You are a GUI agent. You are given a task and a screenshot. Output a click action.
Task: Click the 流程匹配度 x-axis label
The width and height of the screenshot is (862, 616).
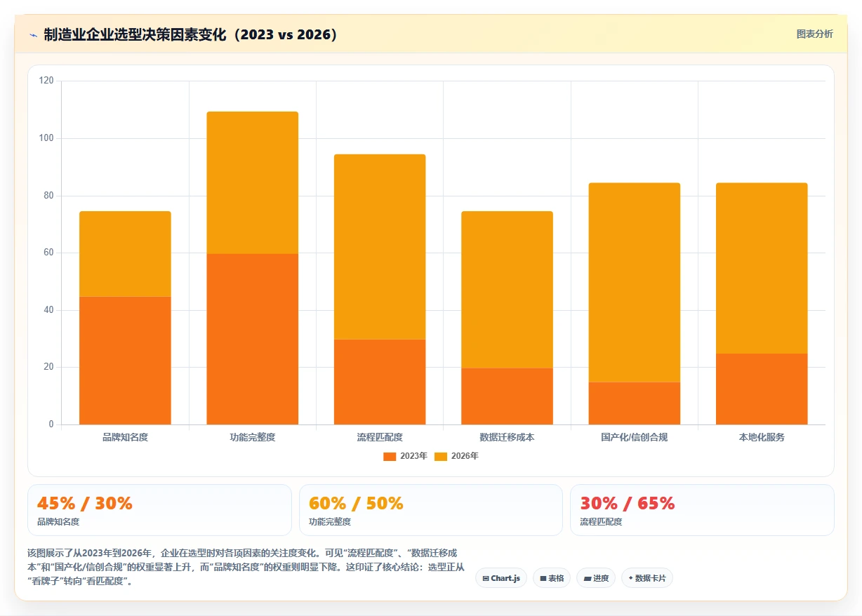(x=380, y=437)
